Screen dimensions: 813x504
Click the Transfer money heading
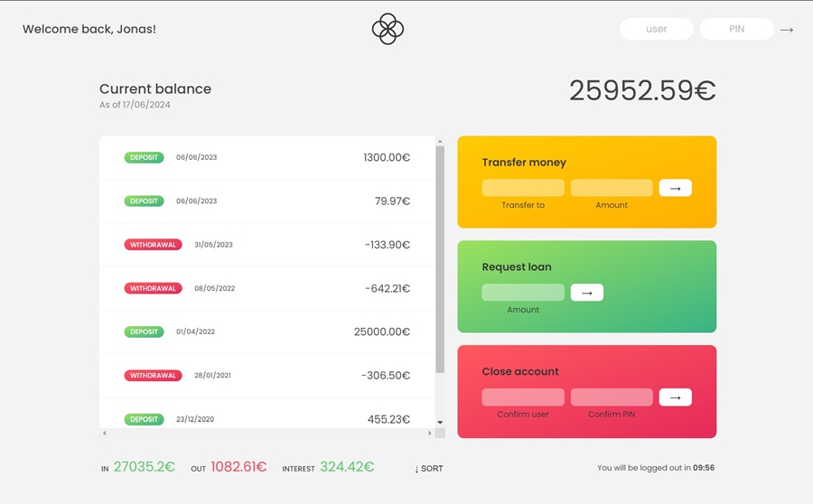(524, 163)
